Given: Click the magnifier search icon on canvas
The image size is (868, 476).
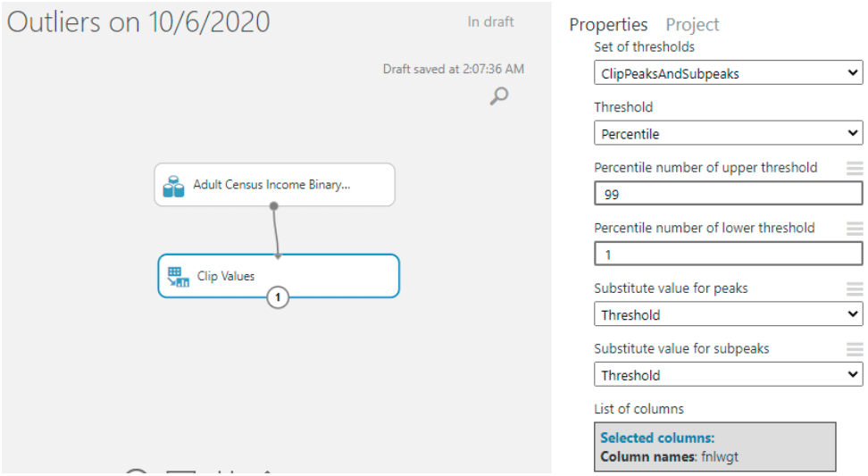Looking at the screenshot, I should point(499,96).
